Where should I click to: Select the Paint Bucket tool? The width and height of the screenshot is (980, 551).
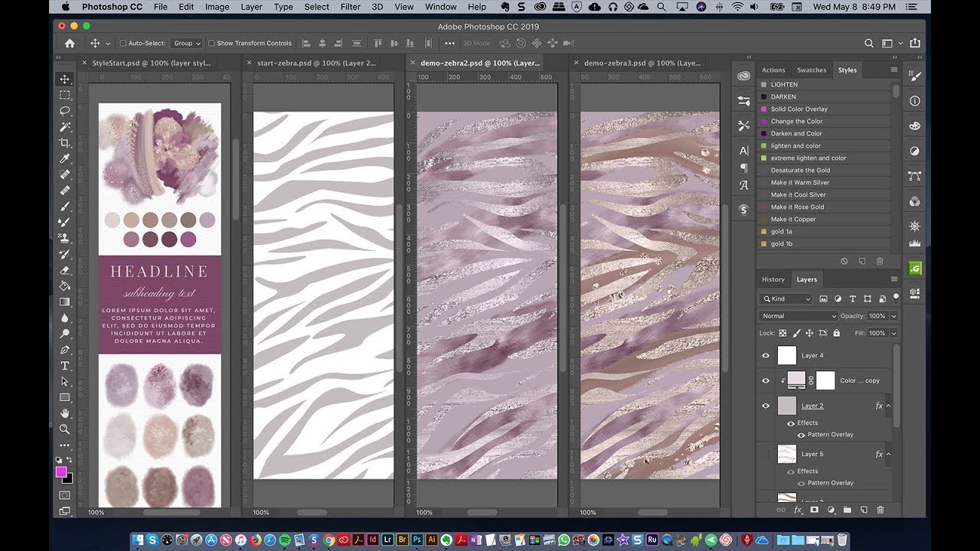(x=65, y=285)
